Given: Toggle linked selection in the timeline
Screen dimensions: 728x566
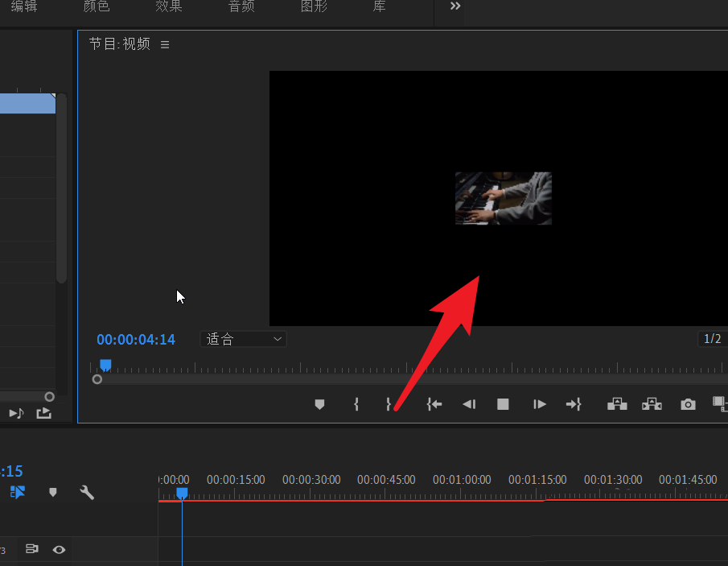Looking at the screenshot, I should click(x=19, y=492).
